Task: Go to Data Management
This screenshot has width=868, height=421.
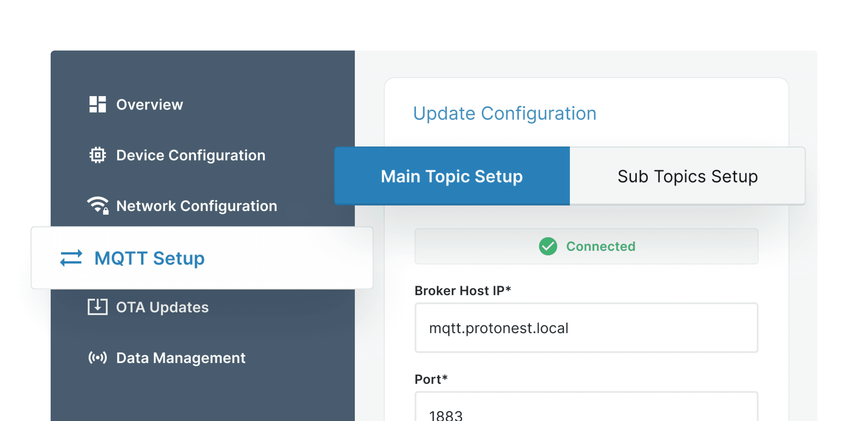Action: pyautogui.click(x=181, y=358)
